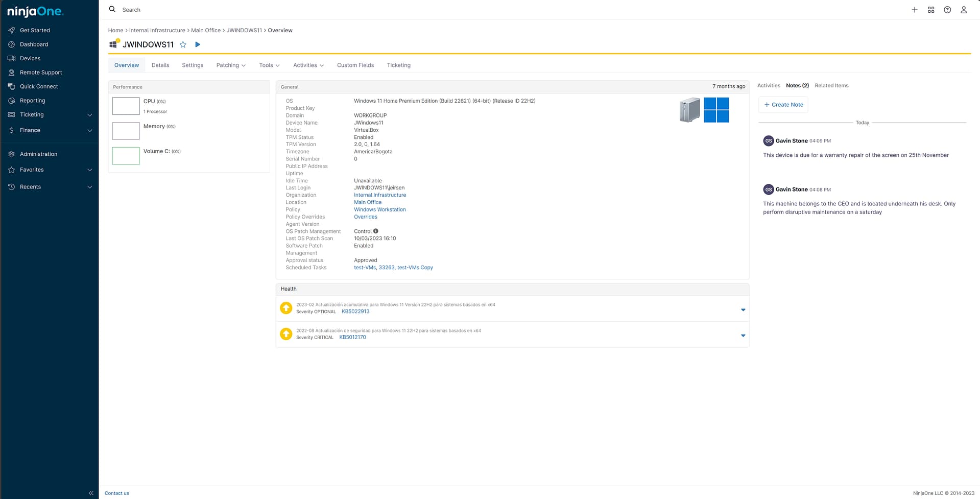
Task: Click the Volume C usage gauge
Action: pos(125,156)
